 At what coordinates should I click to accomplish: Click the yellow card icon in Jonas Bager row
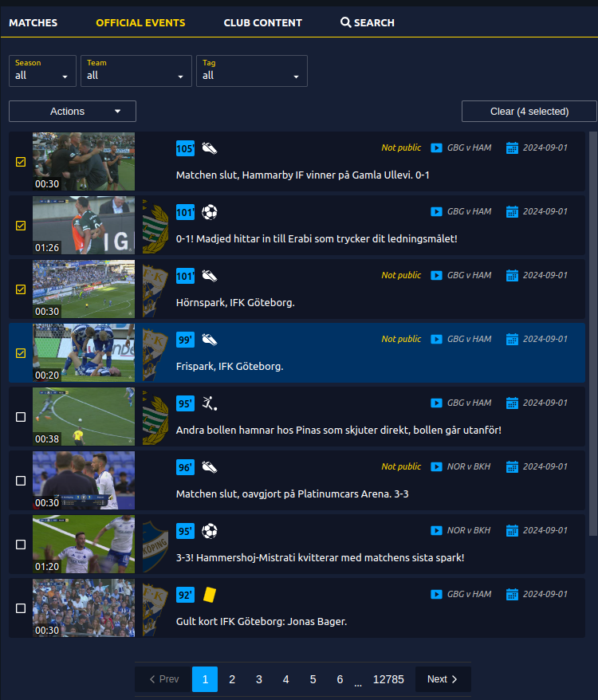(210, 595)
